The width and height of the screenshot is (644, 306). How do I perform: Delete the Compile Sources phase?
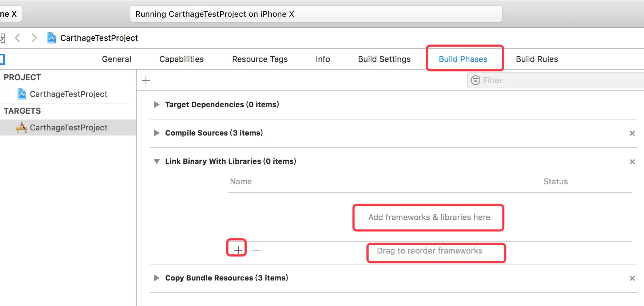pyautogui.click(x=632, y=133)
